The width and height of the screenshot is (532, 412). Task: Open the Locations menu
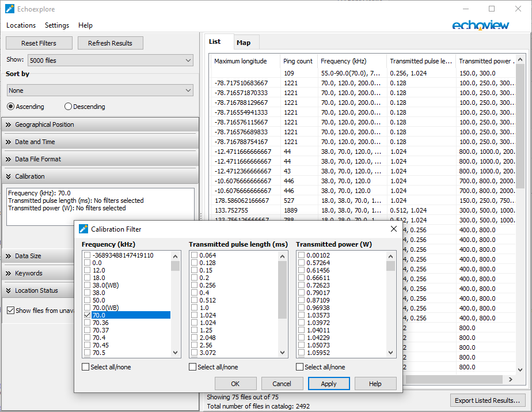click(x=21, y=25)
